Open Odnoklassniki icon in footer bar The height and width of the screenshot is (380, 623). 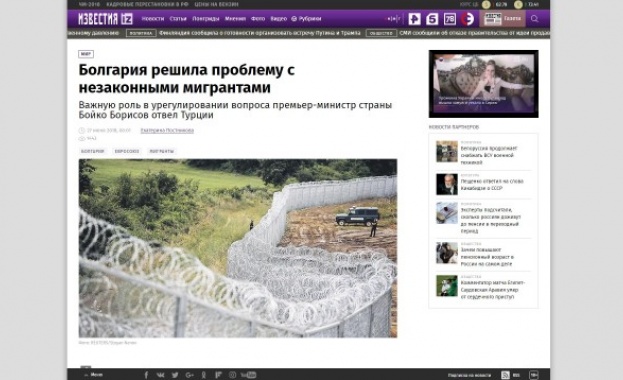click(204, 375)
